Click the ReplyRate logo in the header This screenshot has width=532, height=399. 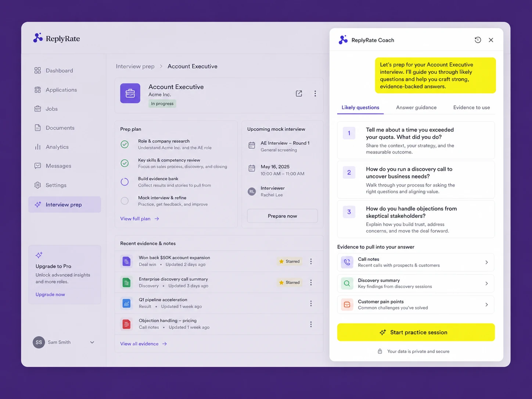coord(57,38)
